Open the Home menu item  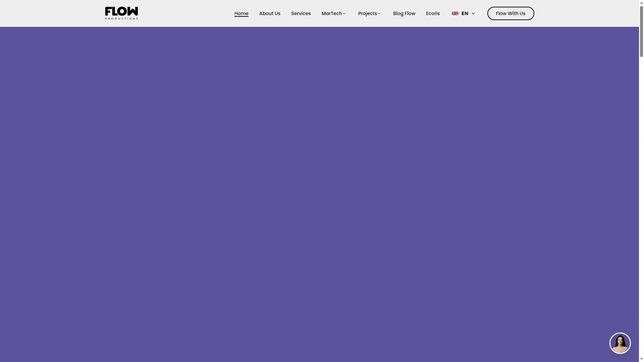pos(241,13)
